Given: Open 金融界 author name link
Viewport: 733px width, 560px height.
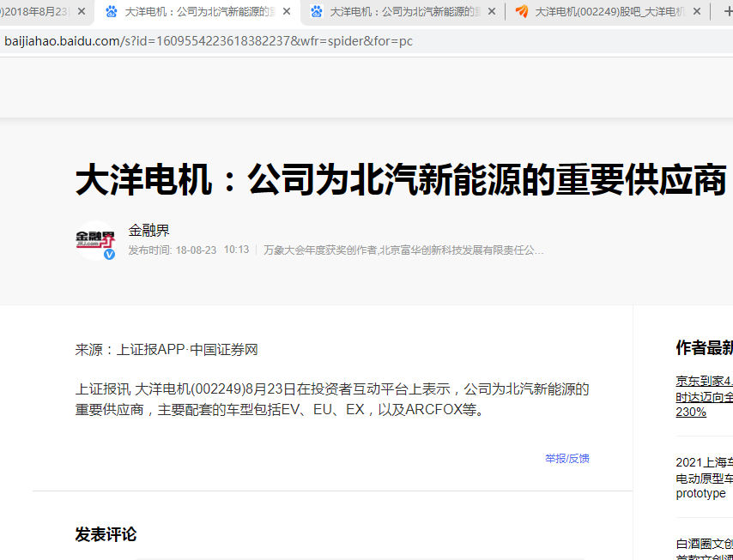Looking at the screenshot, I should click(149, 230).
